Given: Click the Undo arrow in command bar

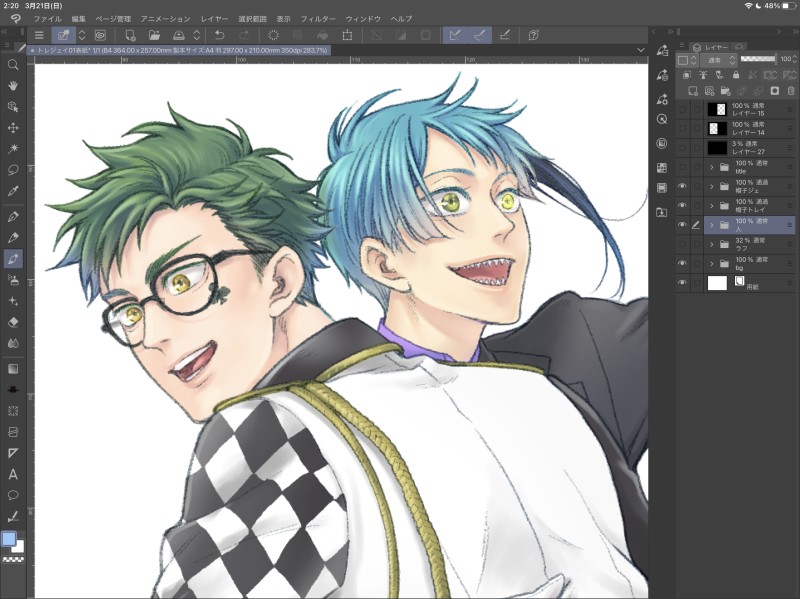Looking at the screenshot, I should 219,35.
